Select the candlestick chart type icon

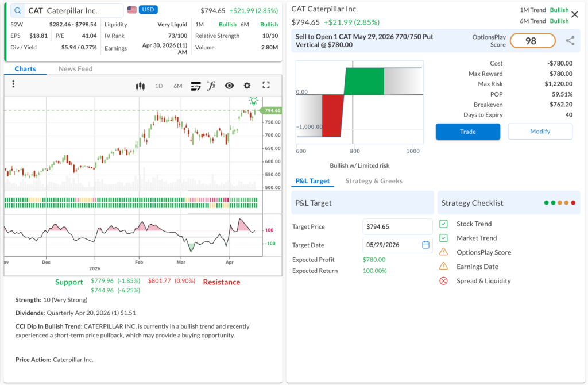click(x=140, y=86)
